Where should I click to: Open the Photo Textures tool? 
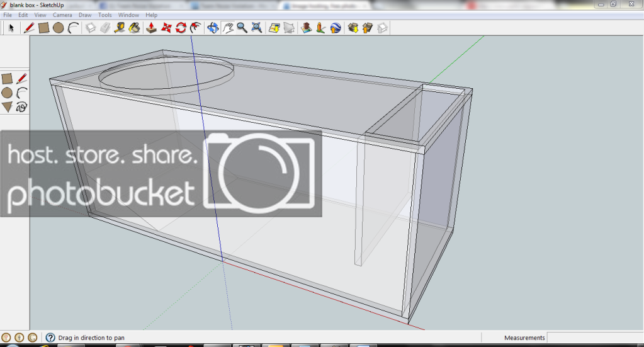tap(321, 28)
